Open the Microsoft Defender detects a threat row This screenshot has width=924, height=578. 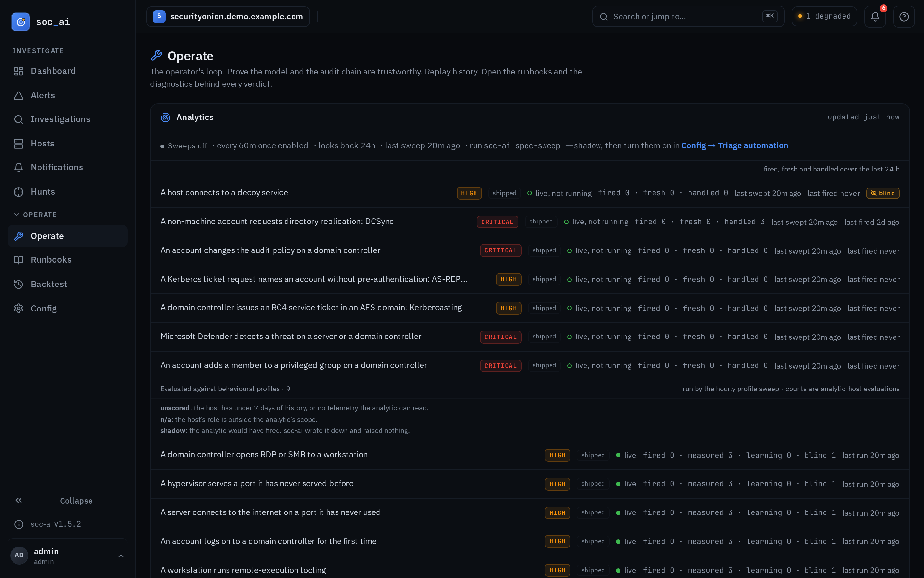[530, 337]
